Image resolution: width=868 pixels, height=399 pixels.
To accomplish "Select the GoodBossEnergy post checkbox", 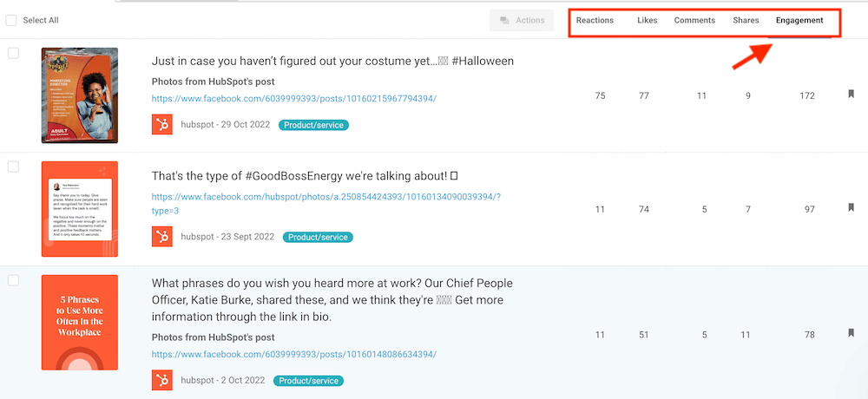I will click(13, 167).
